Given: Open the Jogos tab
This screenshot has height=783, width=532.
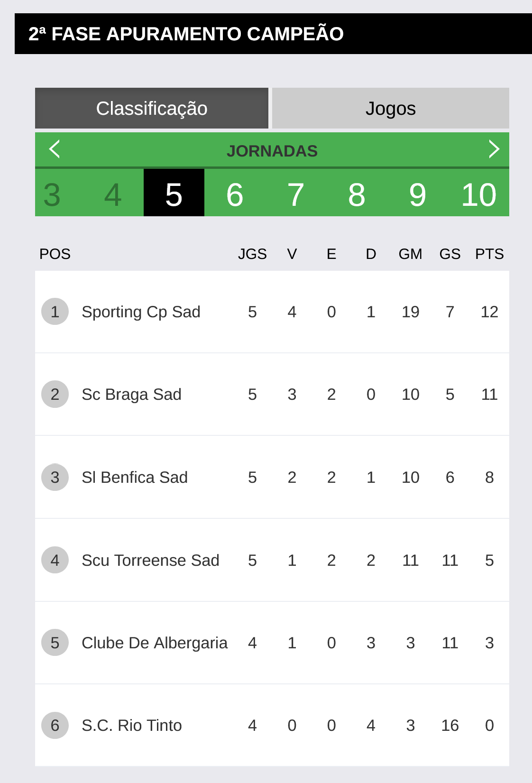Looking at the screenshot, I should coord(390,109).
